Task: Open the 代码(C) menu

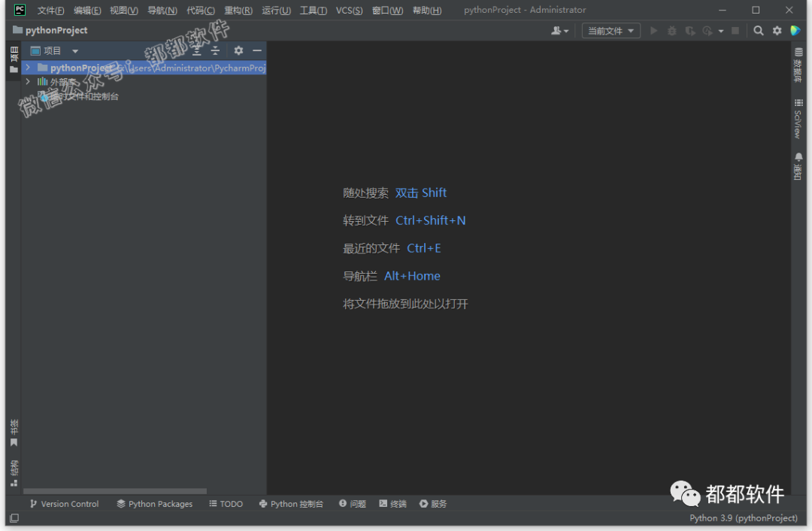Action: tap(201, 11)
